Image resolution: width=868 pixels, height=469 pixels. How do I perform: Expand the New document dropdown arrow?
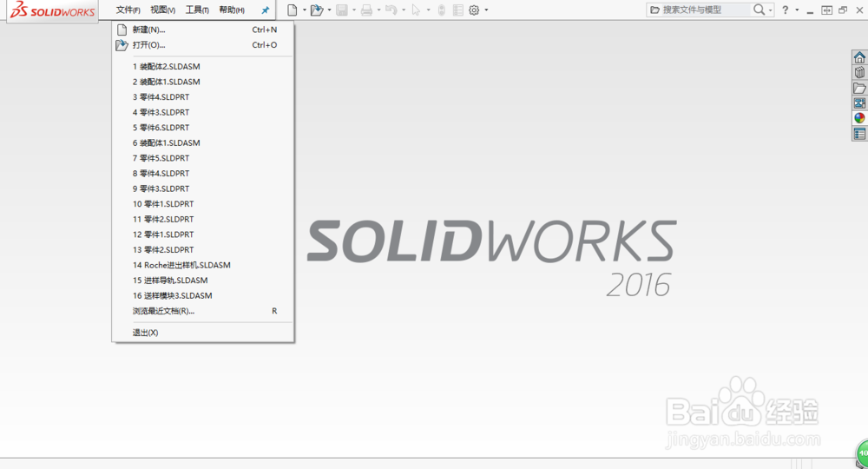click(x=305, y=10)
